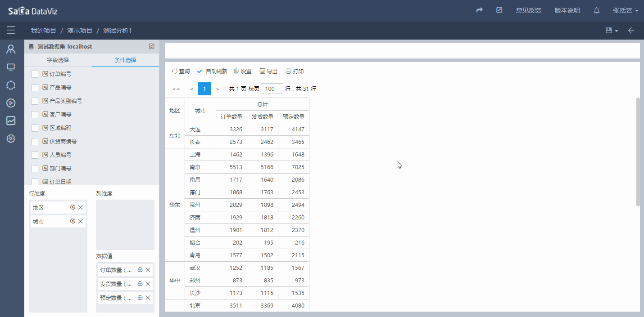
Task: Click the 5513 value cell
Action: click(231, 167)
